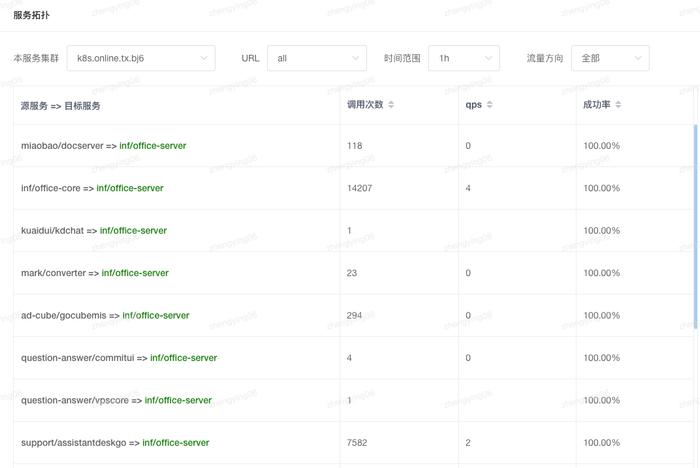Click the 调用次数 column header
Image resolution: width=700 pixels, height=468 pixels.
365,104
